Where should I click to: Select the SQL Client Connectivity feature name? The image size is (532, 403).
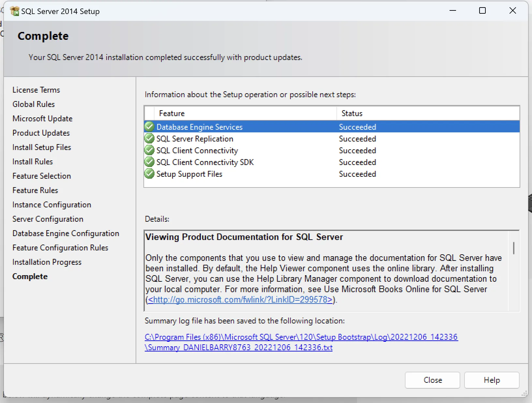197,150
